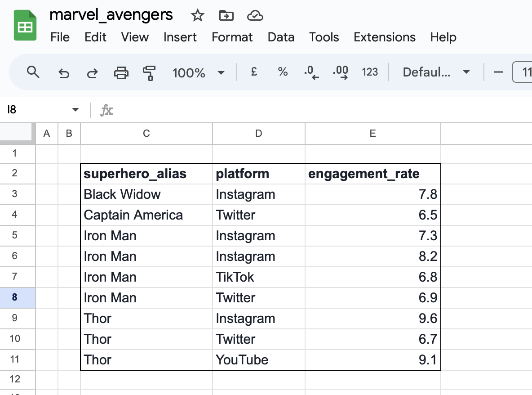Apply percent format to cells
Image resolution: width=532 pixels, height=395 pixels.
283,72
